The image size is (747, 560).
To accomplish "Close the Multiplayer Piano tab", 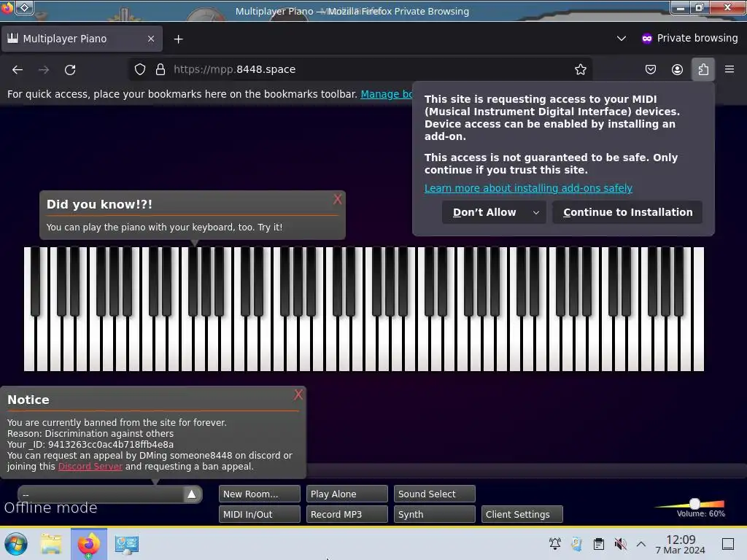I will point(151,39).
